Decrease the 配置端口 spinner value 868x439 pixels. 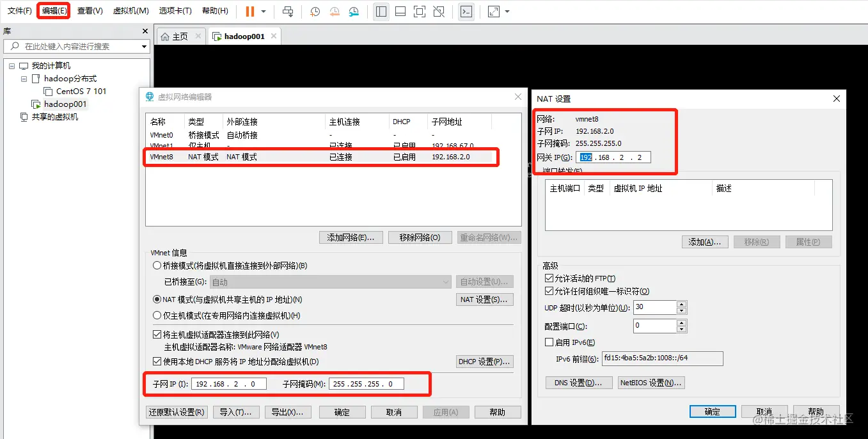681,330
